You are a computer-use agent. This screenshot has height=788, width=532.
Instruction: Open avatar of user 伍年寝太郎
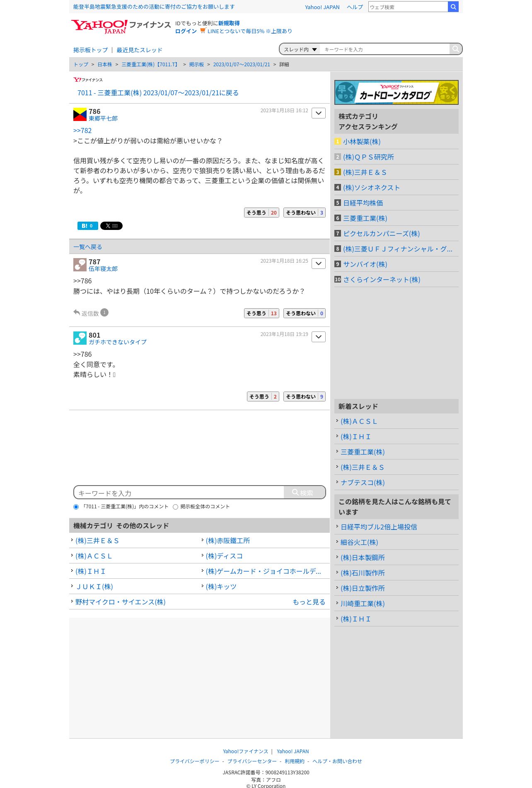point(80,265)
